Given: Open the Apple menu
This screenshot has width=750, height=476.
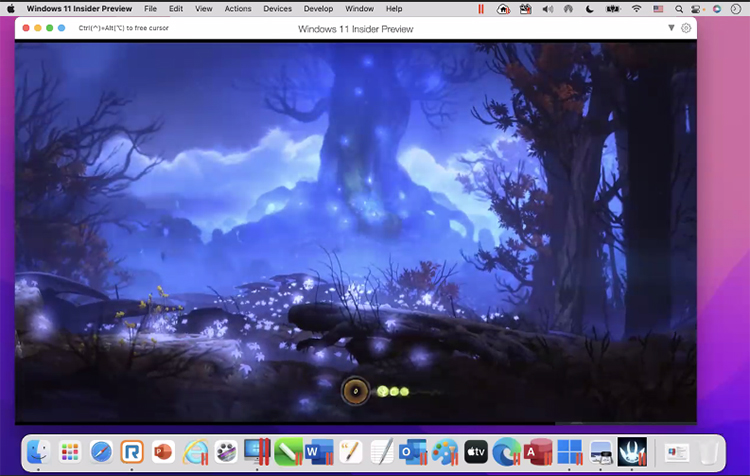Looking at the screenshot, I should 11,9.
